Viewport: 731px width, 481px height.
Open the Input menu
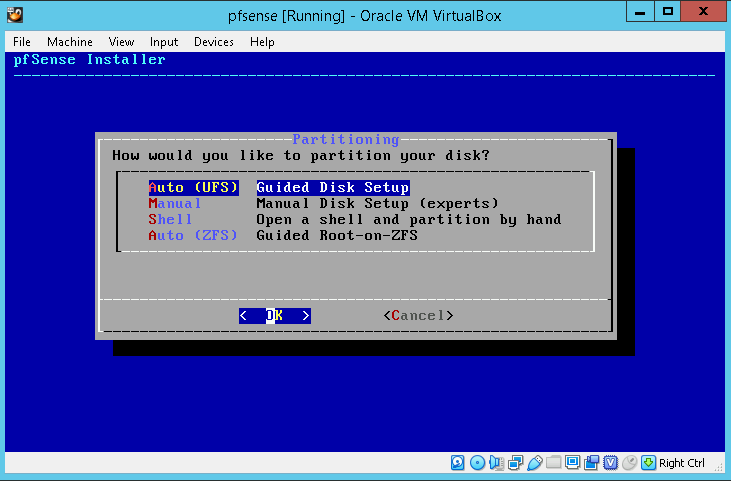coord(164,42)
